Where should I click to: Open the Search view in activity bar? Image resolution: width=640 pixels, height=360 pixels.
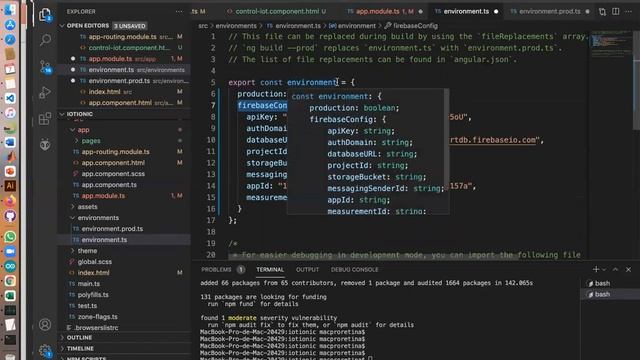tap(45, 40)
